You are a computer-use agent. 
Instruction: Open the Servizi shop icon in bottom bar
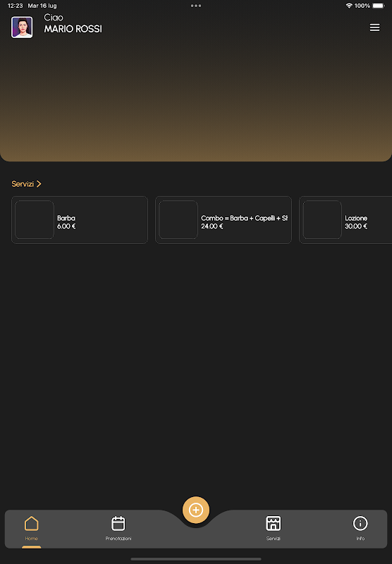click(x=274, y=523)
